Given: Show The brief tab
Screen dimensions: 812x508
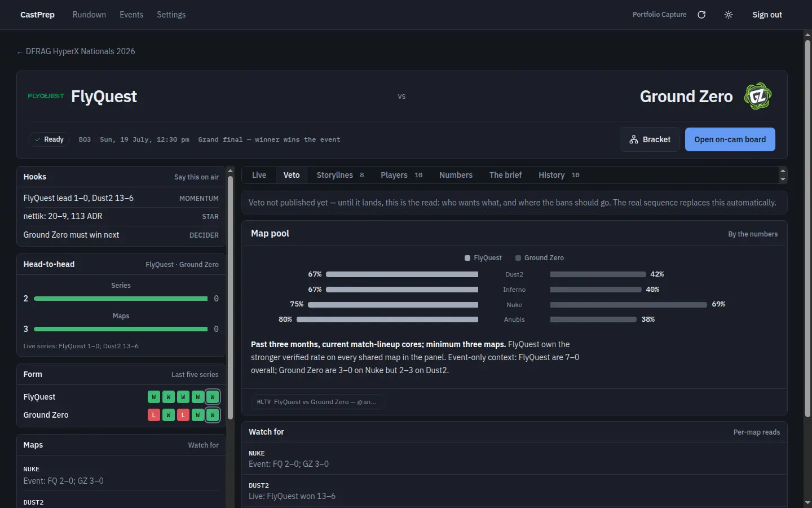Looking at the screenshot, I should 506,175.
